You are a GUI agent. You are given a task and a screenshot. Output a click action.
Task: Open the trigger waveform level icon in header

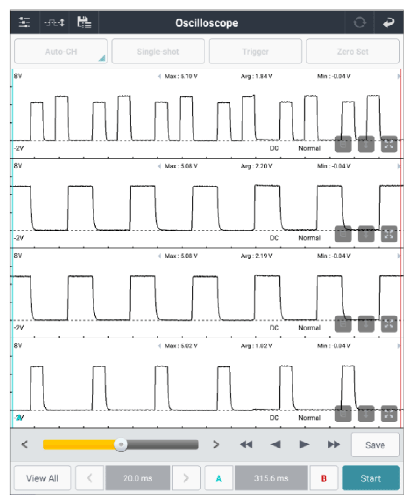coord(54,22)
